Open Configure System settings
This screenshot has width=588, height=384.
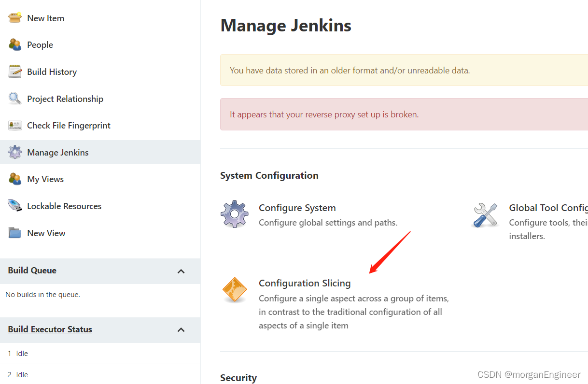[297, 208]
